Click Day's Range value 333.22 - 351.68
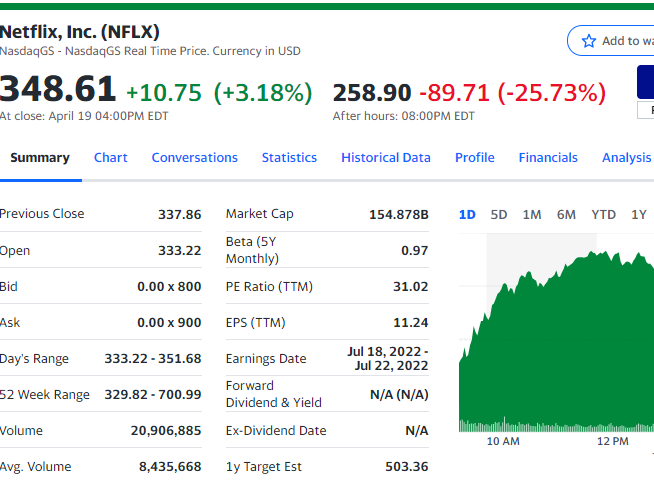The height and width of the screenshot is (488, 654). click(153, 359)
